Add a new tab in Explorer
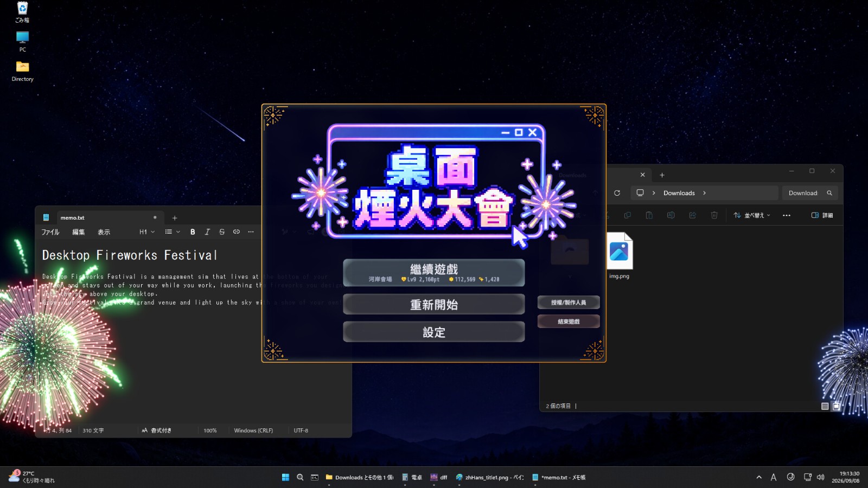The width and height of the screenshot is (868, 488). click(662, 175)
